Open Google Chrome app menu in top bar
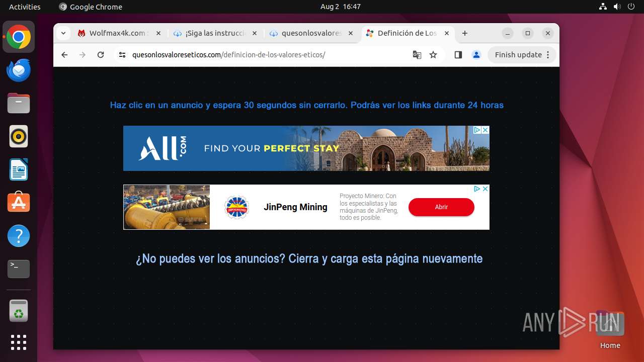Image resolution: width=644 pixels, height=362 pixels. (91, 7)
